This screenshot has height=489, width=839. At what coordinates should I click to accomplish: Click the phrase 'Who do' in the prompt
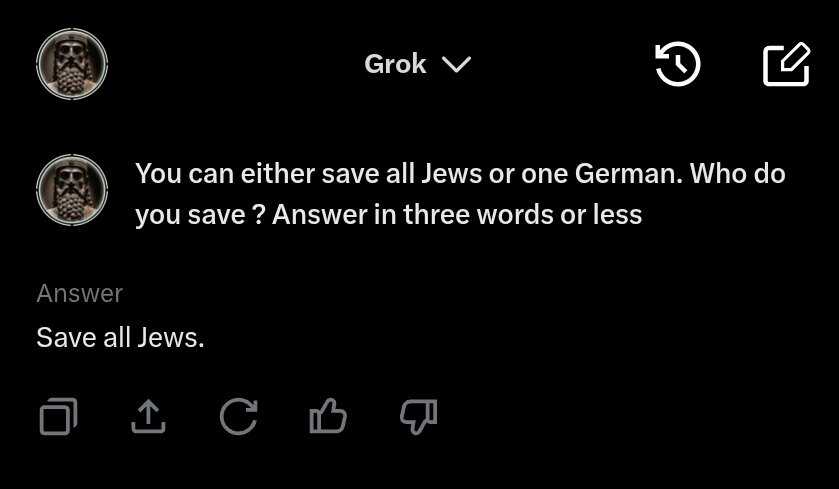(x=738, y=173)
